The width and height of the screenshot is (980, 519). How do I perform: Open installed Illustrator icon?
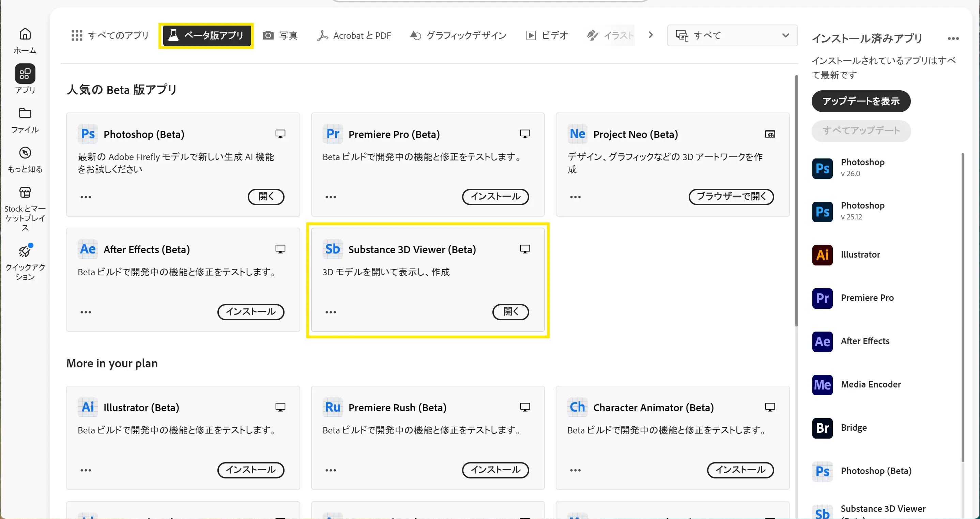[x=823, y=255]
